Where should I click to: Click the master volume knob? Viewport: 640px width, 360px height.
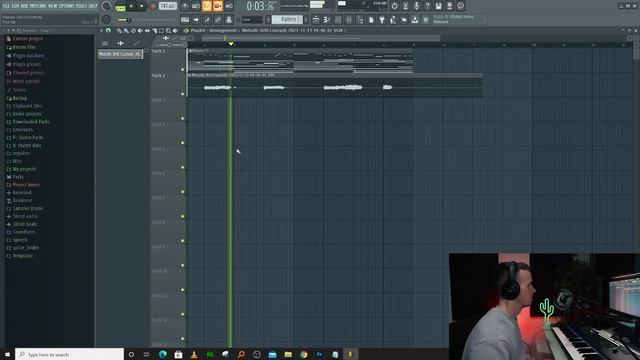(x=107, y=6)
